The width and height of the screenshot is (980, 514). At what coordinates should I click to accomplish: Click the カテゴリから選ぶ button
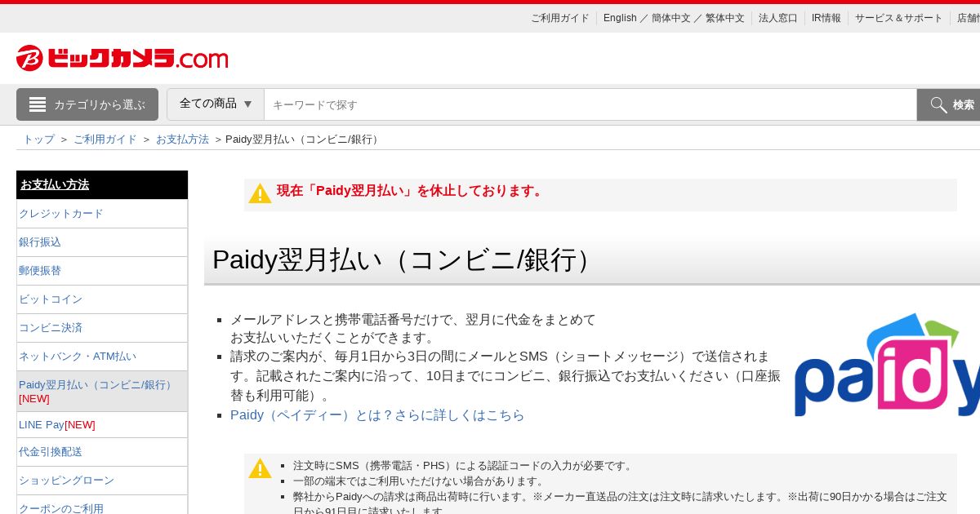[87, 104]
